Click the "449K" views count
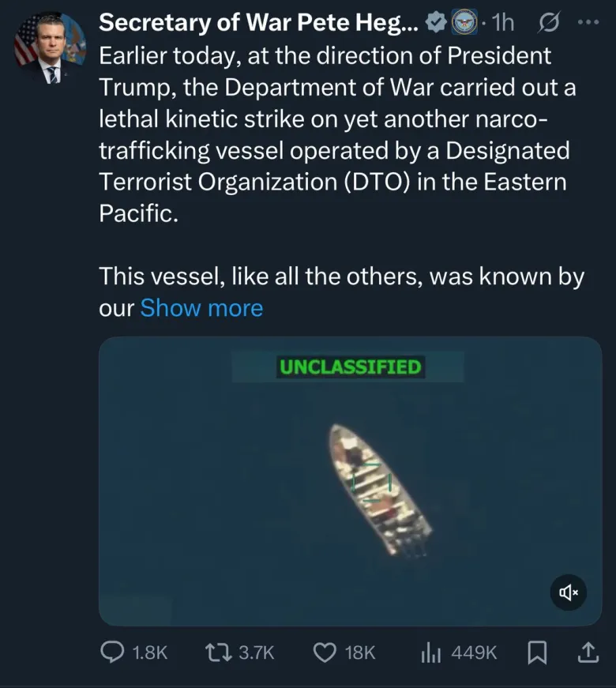The width and height of the screenshot is (616, 688). click(474, 652)
